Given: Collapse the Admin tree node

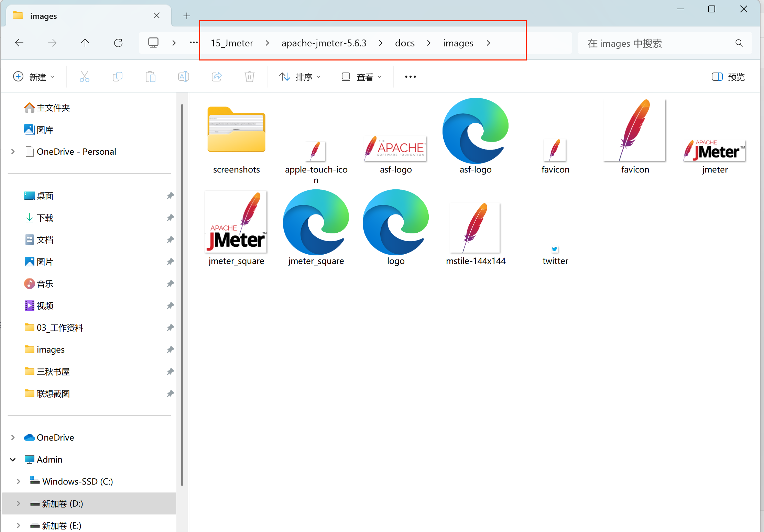Looking at the screenshot, I should (x=13, y=459).
